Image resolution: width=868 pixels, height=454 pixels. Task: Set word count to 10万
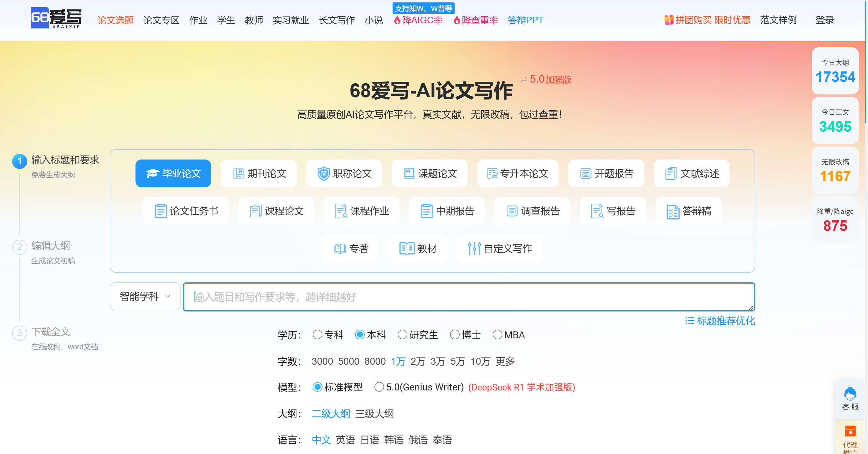pyautogui.click(x=480, y=361)
